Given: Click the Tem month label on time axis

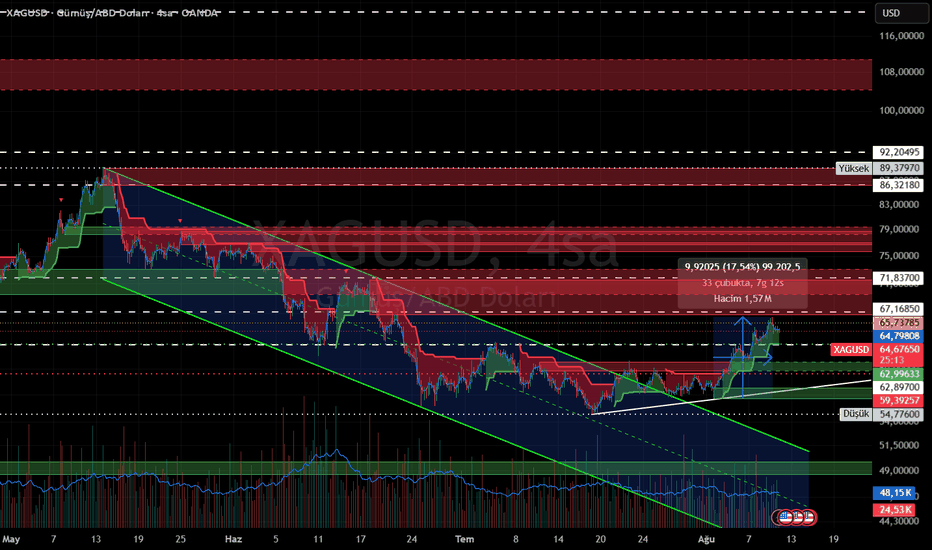Looking at the screenshot, I should click(464, 539).
